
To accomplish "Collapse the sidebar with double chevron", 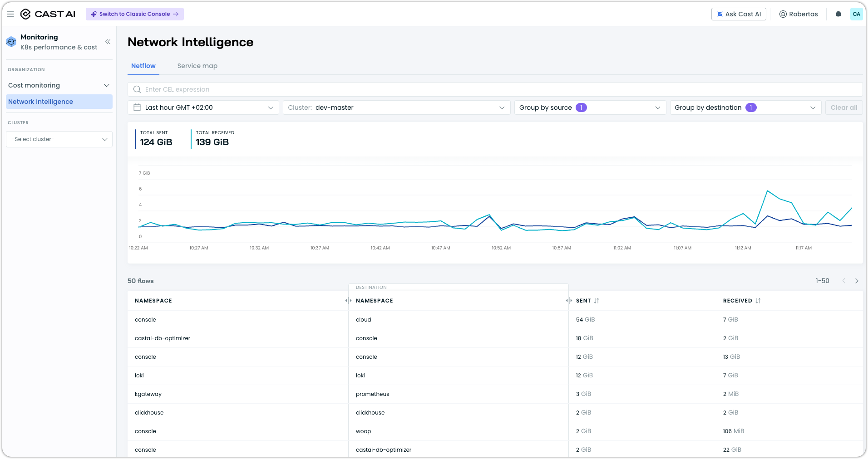I will [108, 42].
